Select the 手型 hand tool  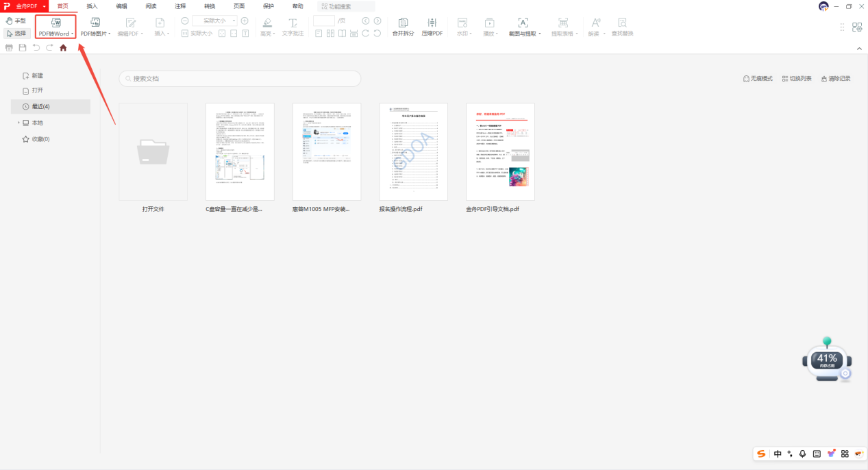pos(15,21)
